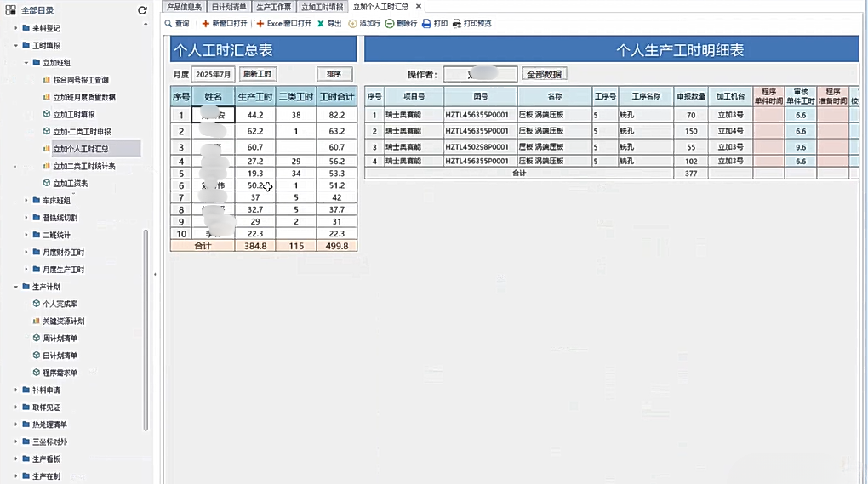Switch to the 日计划清单 tab
The width and height of the screenshot is (868, 484).
[229, 7]
